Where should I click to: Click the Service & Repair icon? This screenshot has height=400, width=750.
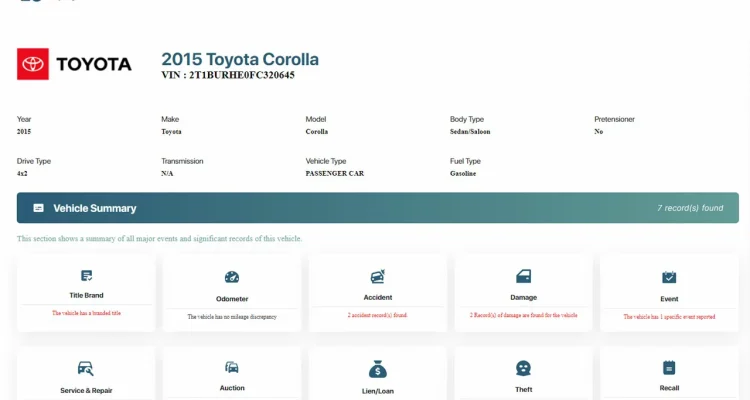(x=86, y=368)
